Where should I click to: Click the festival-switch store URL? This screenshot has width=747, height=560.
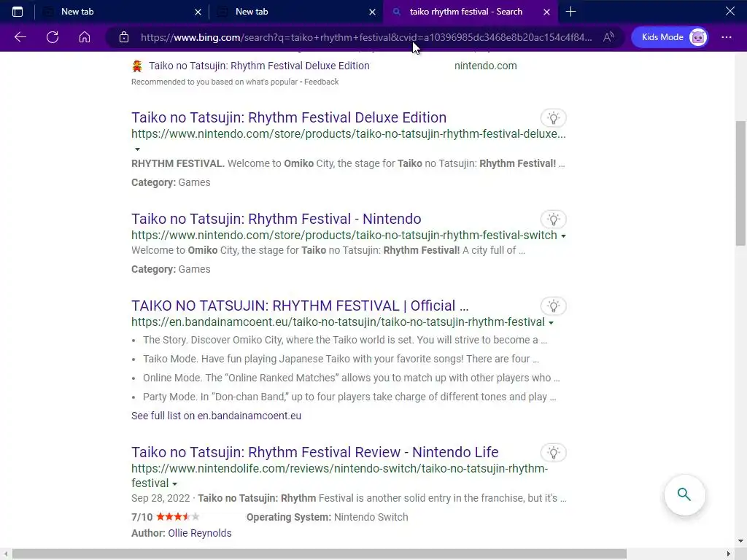[x=344, y=236]
